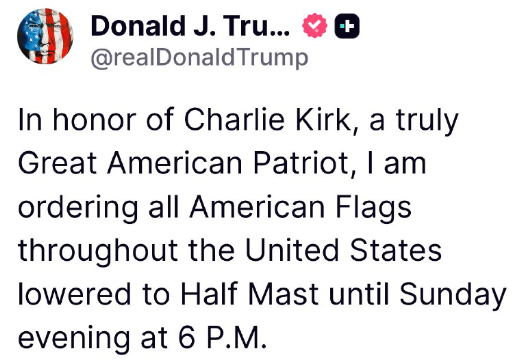Screen dimensions: 522x360
Task: Click the word "truly" in the first line
Action: point(427,121)
